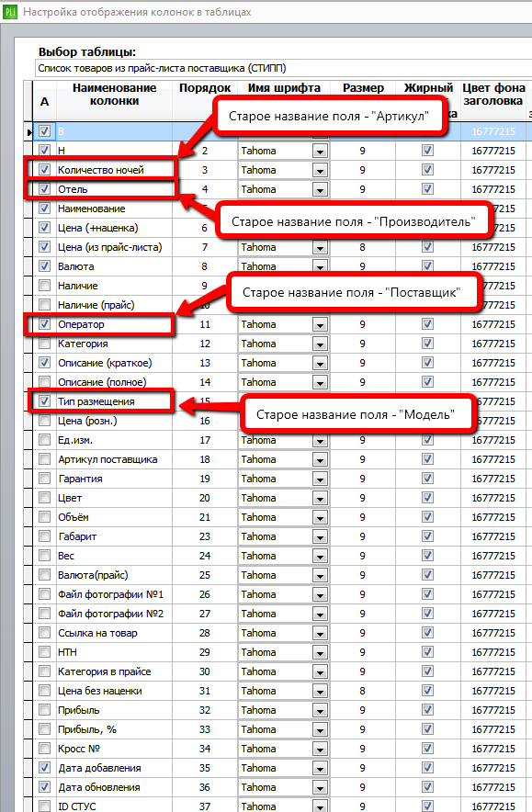The height and width of the screenshot is (812, 532).
Task: Select the Файл фотографии №2 name cell
Action: [114, 614]
